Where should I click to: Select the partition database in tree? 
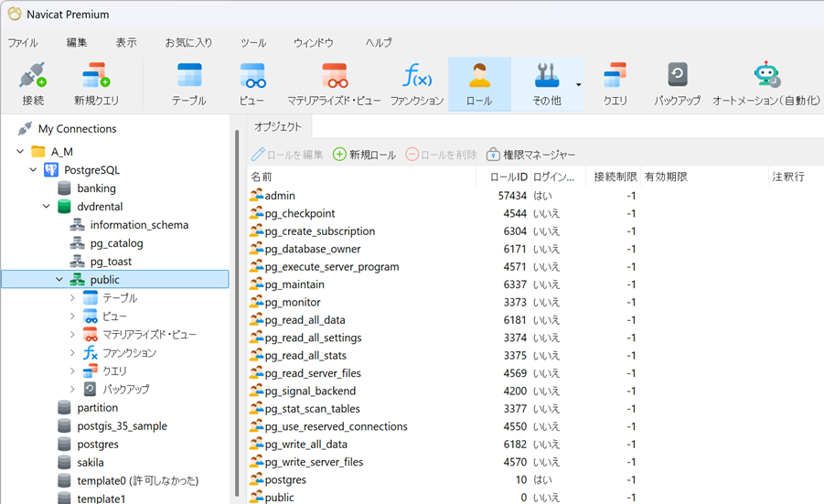[97, 407]
